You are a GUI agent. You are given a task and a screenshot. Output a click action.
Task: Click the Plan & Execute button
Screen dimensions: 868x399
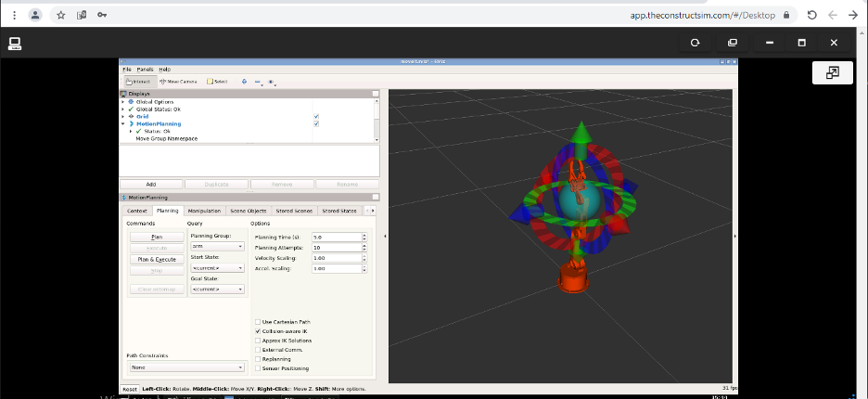[157, 260]
